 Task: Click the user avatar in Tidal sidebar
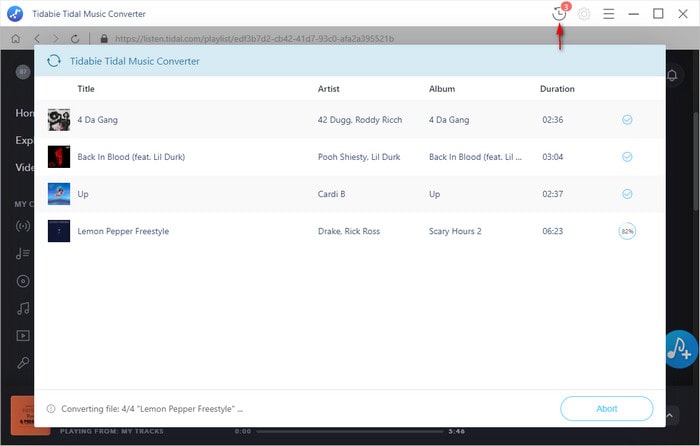(x=23, y=71)
